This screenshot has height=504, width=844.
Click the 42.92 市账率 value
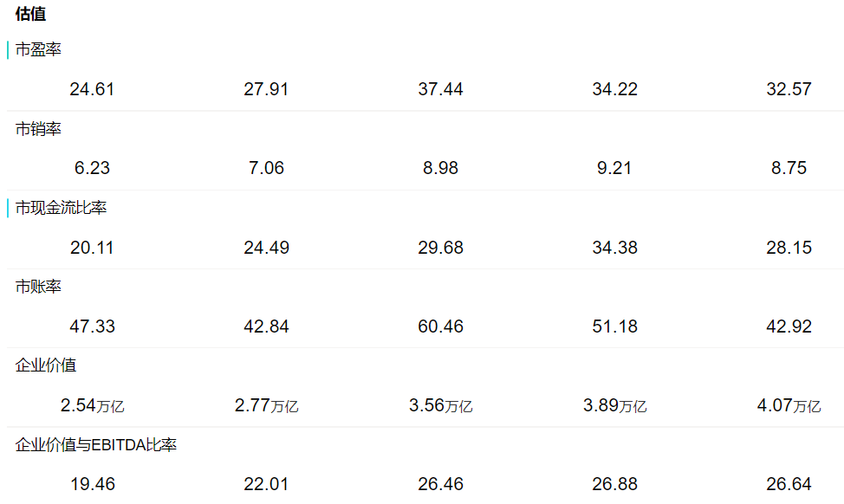pos(789,326)
